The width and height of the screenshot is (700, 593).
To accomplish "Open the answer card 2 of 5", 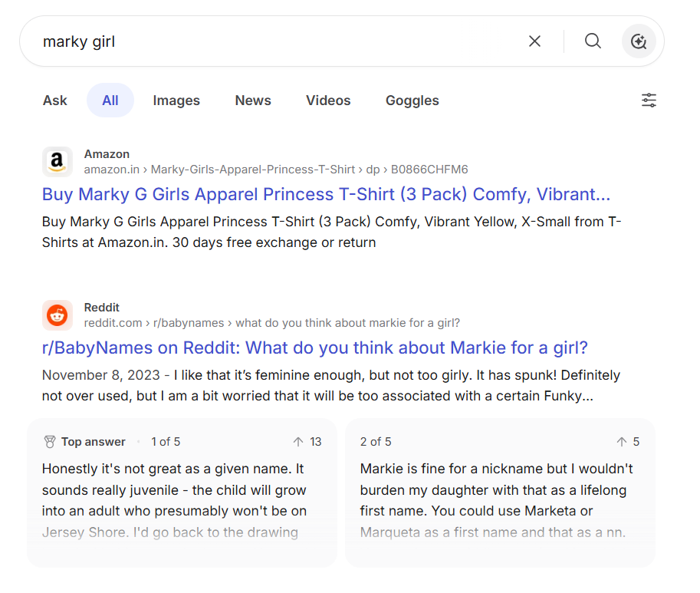I will click(x=500, y=493).
